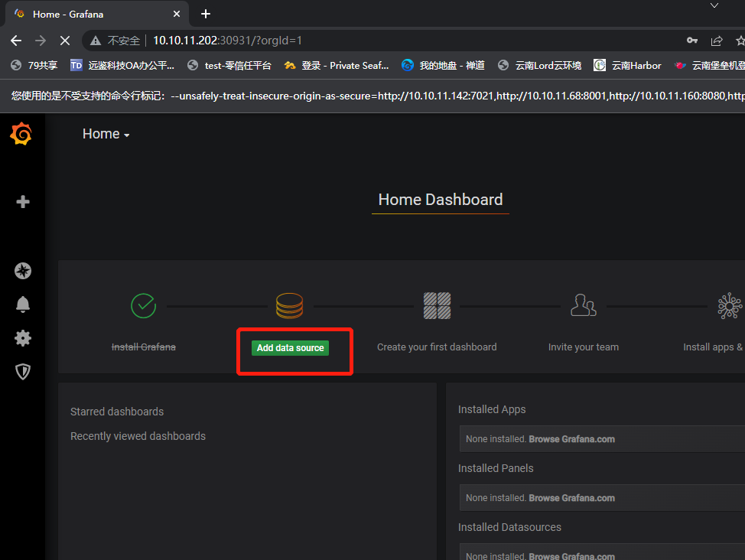The image size is (745, 560).
Task: Open the Configuration gear icon
Action: (x=23, y=338)
